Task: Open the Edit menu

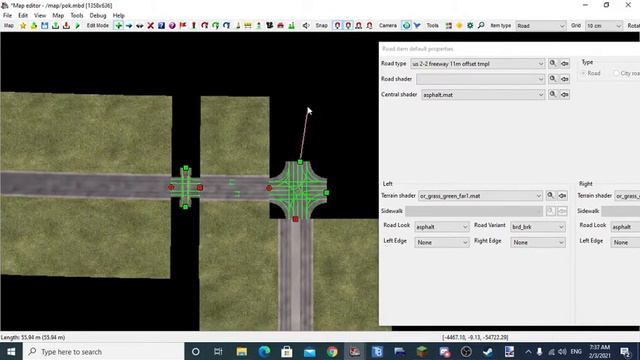Action: pyautogui.click(x=23, y=16)
